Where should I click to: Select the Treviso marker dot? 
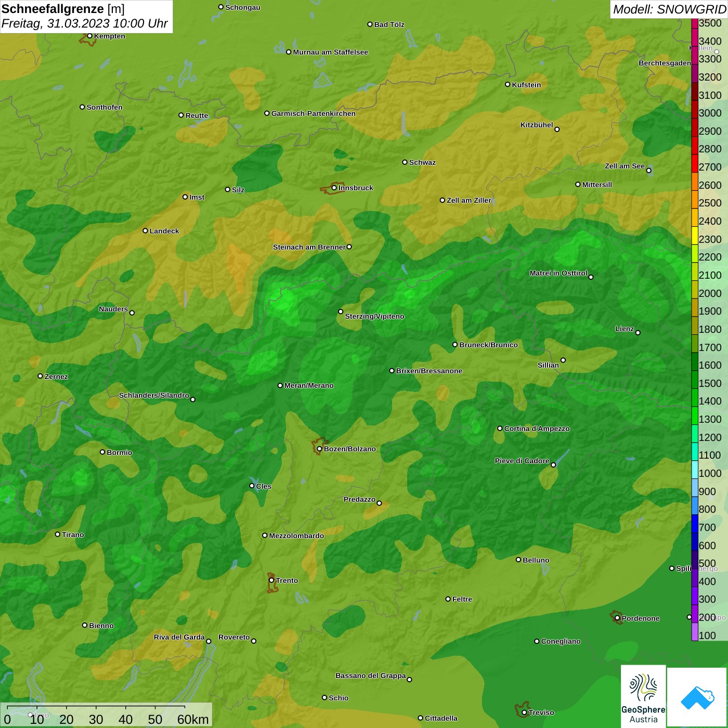coord(524,712)
